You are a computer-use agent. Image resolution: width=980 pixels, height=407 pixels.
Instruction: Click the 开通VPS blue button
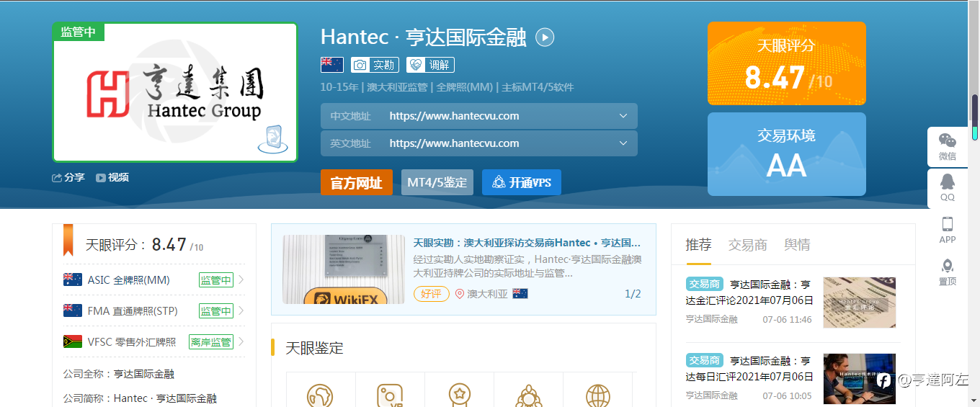522,182
